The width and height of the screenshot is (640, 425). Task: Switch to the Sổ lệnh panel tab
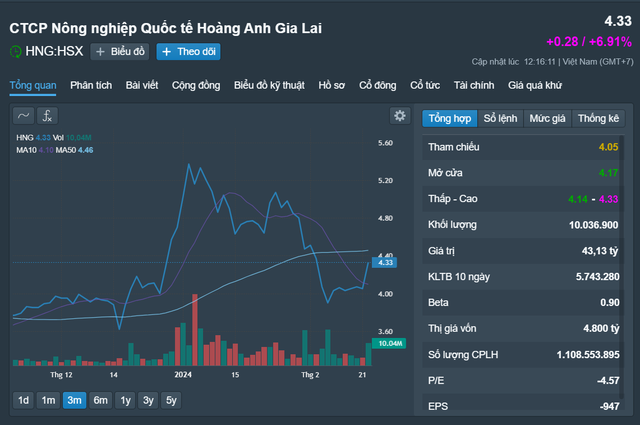coord(501,118)
